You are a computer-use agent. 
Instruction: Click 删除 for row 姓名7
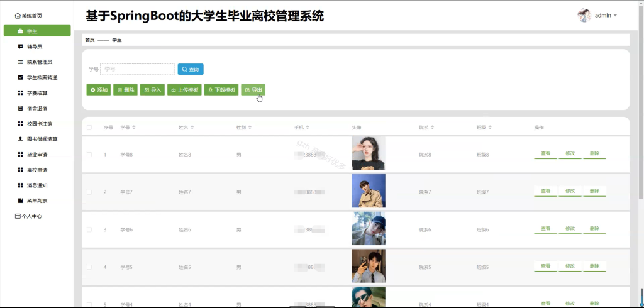[595, 191]
